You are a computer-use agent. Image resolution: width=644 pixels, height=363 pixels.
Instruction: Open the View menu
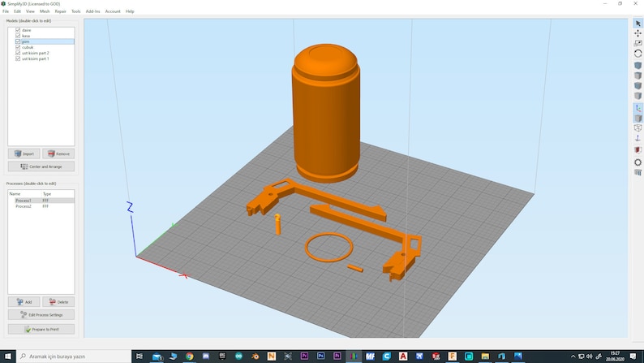tap(30, 11)
